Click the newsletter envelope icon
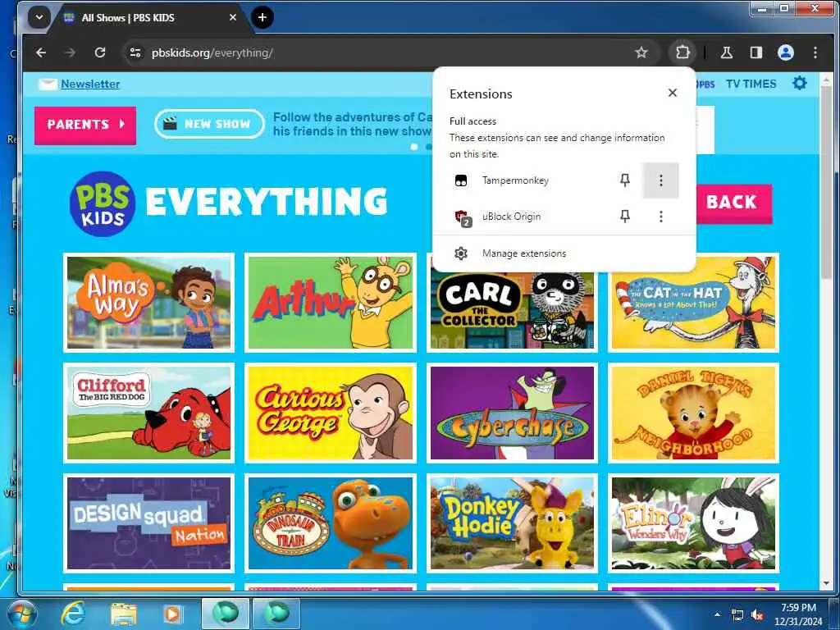Screen dimensions: 840x630 coord(48,84)
